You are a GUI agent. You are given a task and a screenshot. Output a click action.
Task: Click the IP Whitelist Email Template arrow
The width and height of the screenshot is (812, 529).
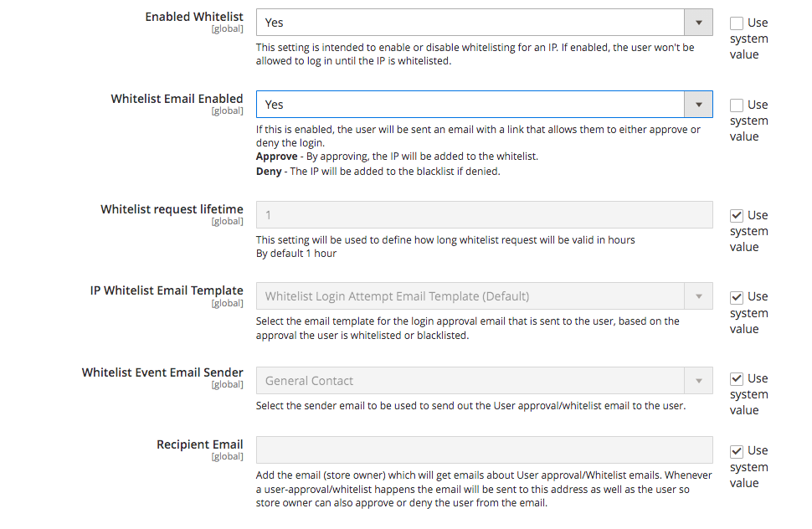pos(698,296)
